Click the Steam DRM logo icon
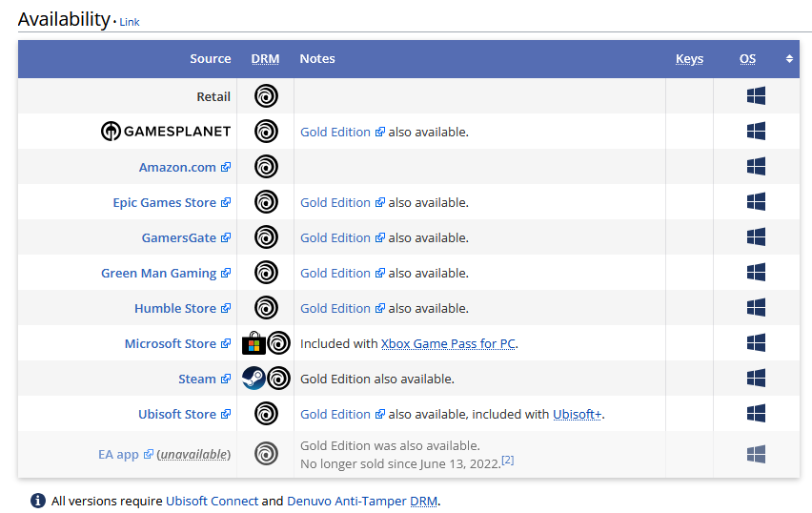Image resolution: width=812 pixels, height=513 pixels. (254, 379)
